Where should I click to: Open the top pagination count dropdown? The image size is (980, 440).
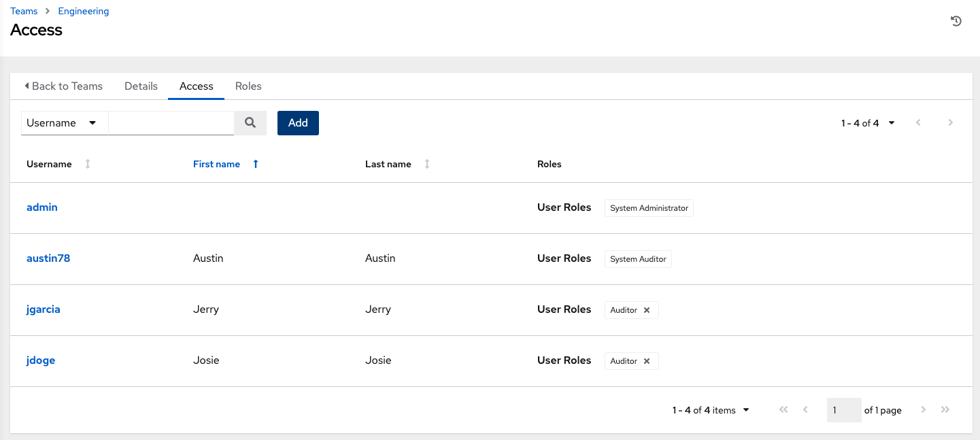[891, 122]
